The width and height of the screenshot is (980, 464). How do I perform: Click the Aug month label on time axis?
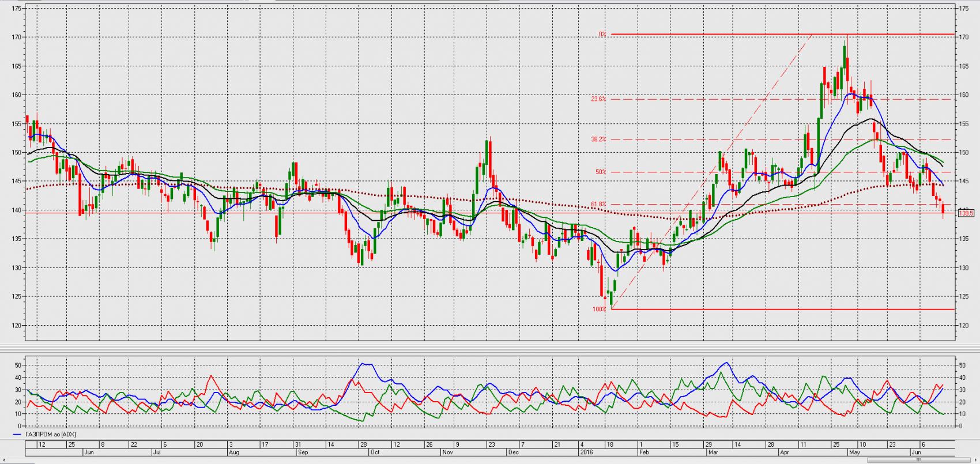[233, 452]
